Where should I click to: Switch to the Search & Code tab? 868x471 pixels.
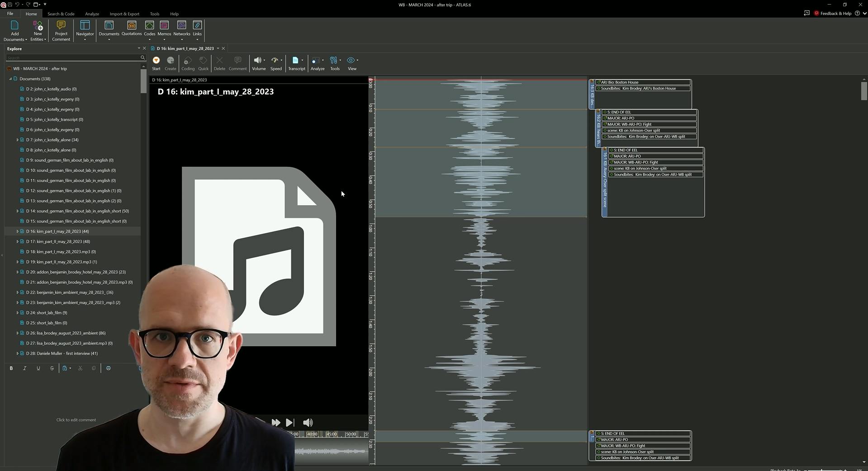click(61, 14)
